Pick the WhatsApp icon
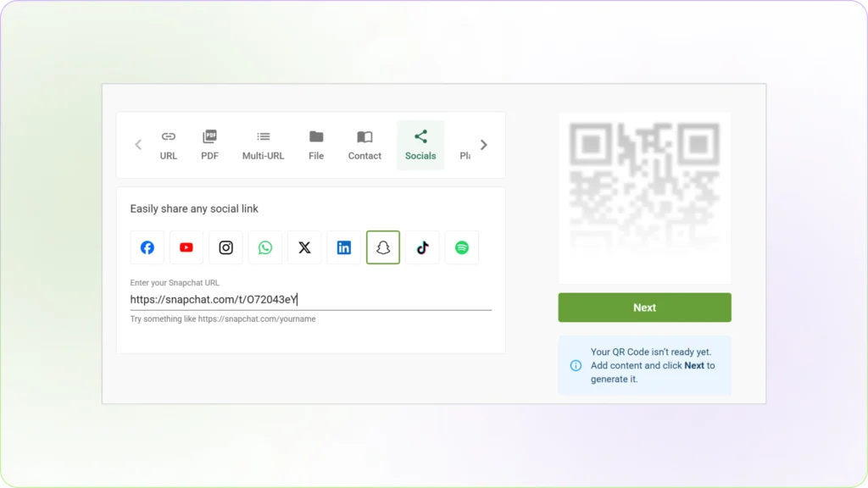The width and height of the screenshot is (868, 488). [264, 247]
